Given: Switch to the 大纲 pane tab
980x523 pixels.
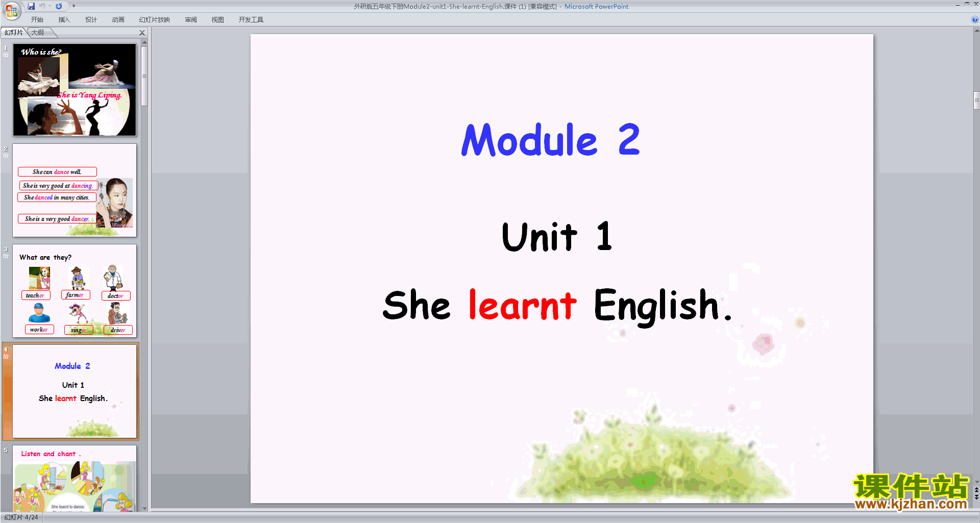Looking at the screenshot, I should click(38, 33).
